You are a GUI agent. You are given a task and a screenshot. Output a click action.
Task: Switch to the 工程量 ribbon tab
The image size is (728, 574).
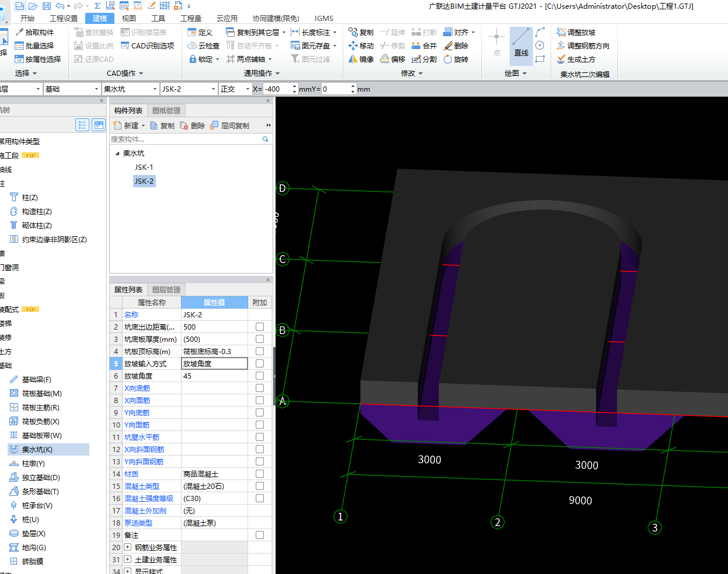tap(191, 18)
